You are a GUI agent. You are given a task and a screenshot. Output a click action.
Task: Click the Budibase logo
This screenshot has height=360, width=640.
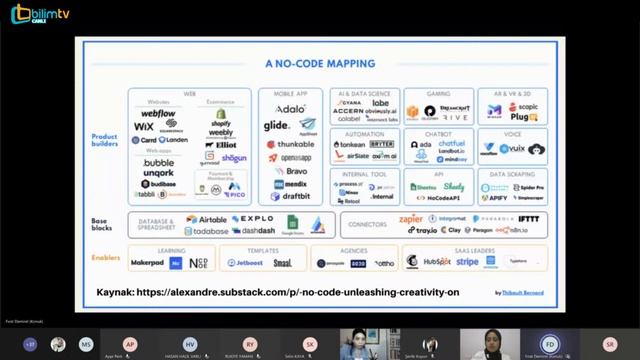[x=158, y=184]
